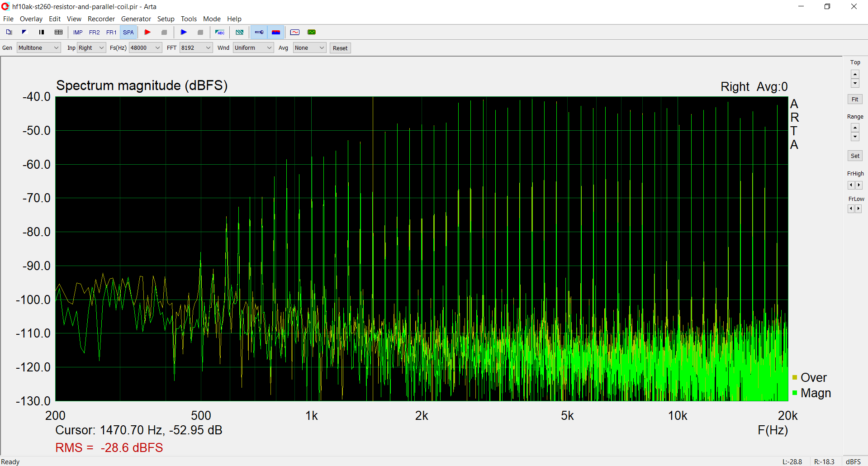
Task: Open the Generator menu
Action: (x=136, y=19)
